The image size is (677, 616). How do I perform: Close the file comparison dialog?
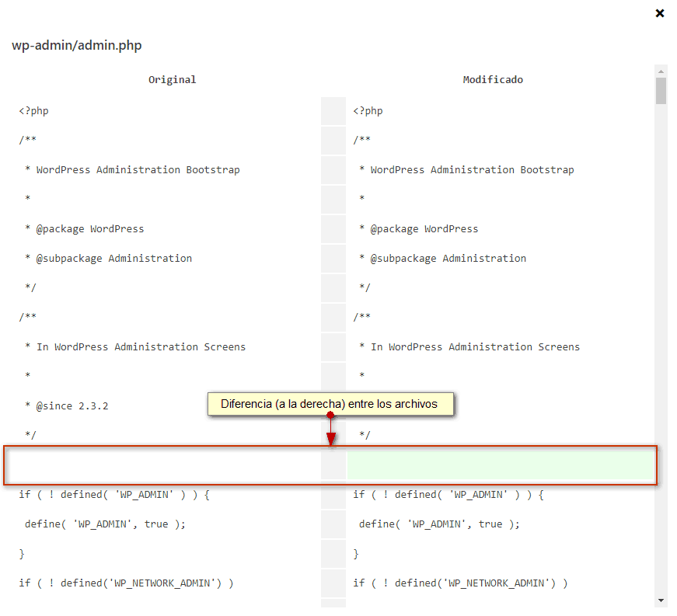[660, 13]
